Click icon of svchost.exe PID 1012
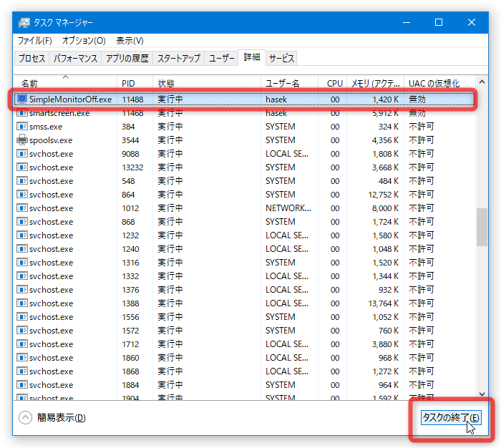The height and width of the screenshot is (448, 501). tap(21, 208)
